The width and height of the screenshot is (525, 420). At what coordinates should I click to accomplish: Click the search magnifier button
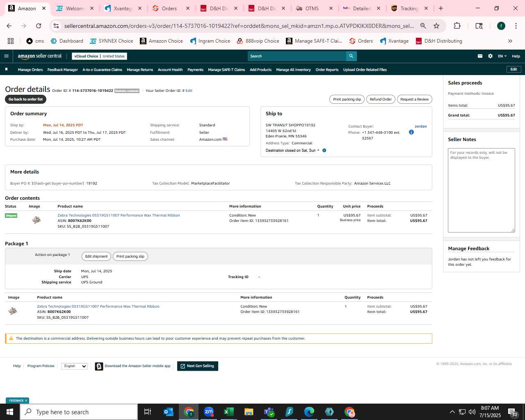(351, 56)
